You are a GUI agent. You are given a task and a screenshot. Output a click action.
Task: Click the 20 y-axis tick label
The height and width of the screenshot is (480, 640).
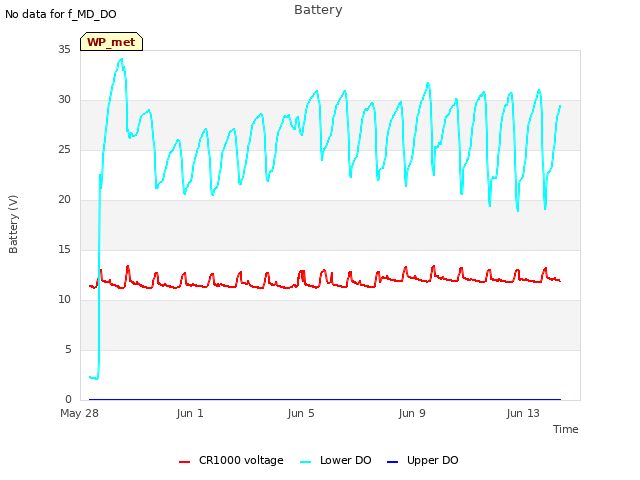pyautogui.click(x=64, y=200)
